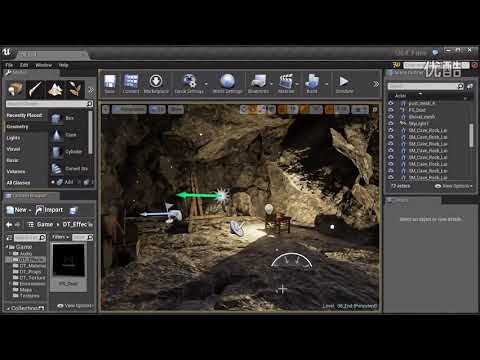Open Blueprints toolbar button

[x=258, y=84]
